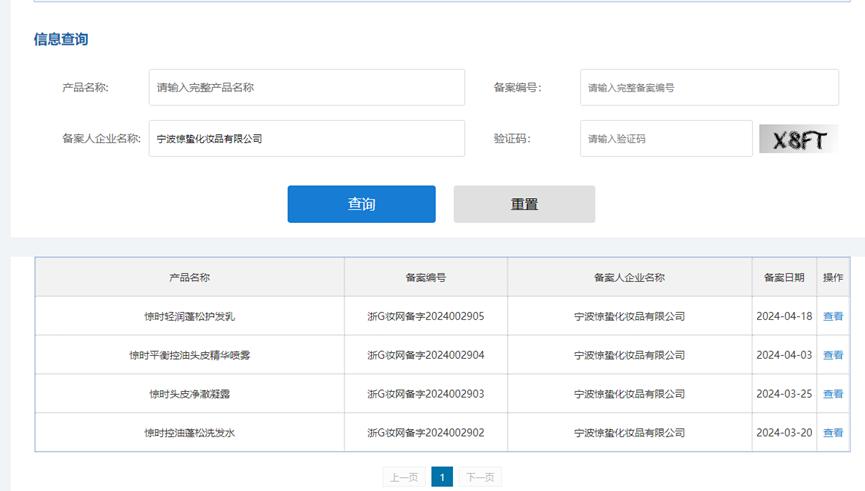Click the 备案日期 column header
Image resolution: width=865 pixels, height=491 pixels.
coord(784,277)
